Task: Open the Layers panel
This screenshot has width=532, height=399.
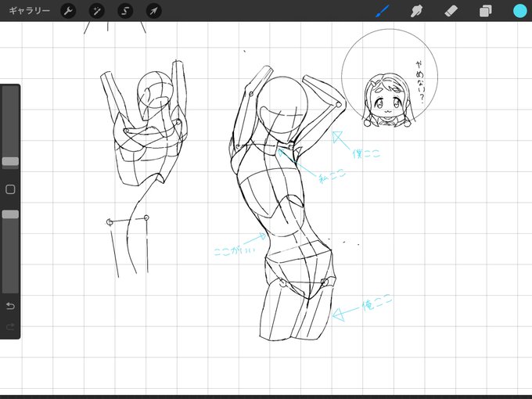Action: click(486, 11)
